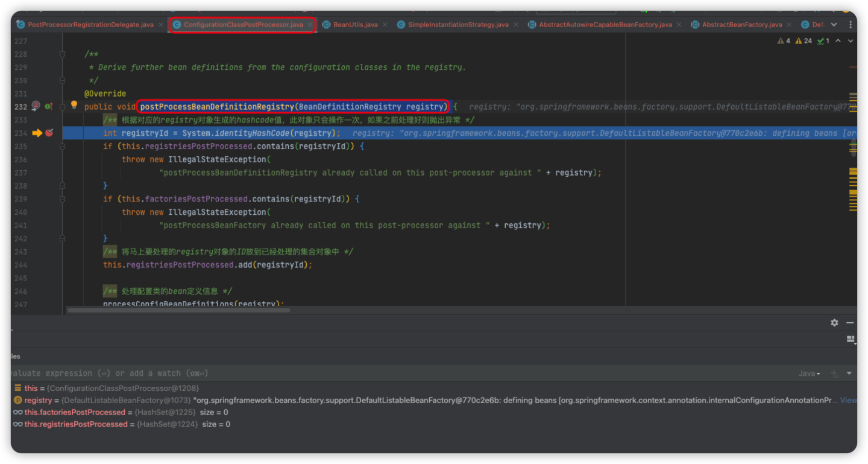
Task: Open the editor tabs more-options menu
Action: point(851,25)
